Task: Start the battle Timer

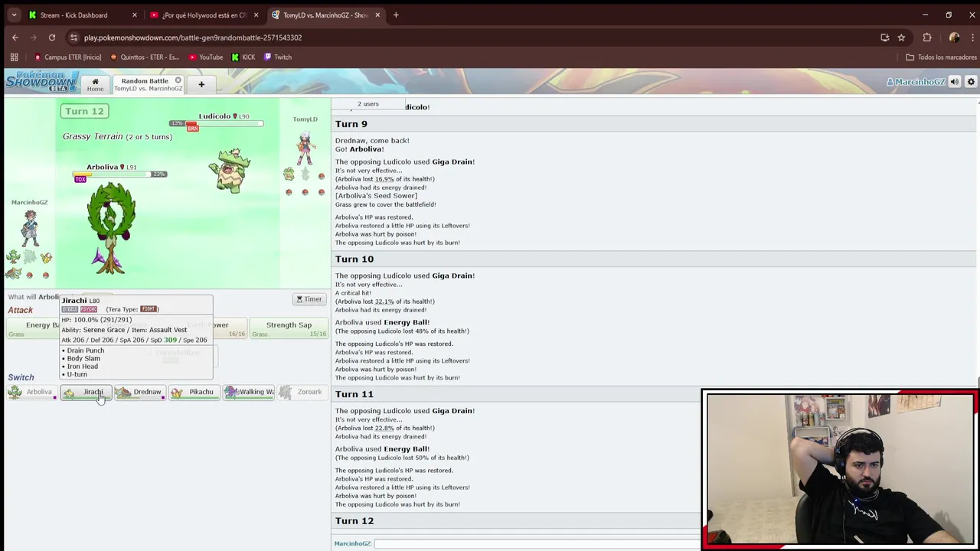Action: pos(309,299)
